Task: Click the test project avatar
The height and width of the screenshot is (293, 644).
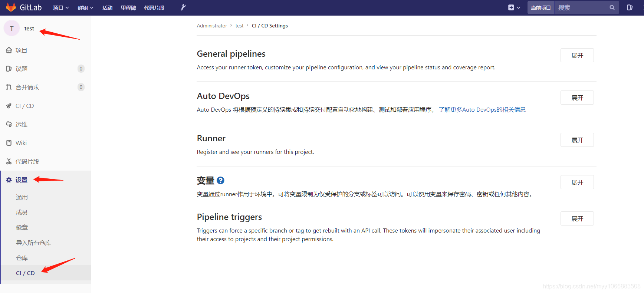Action: click(12, 28)
